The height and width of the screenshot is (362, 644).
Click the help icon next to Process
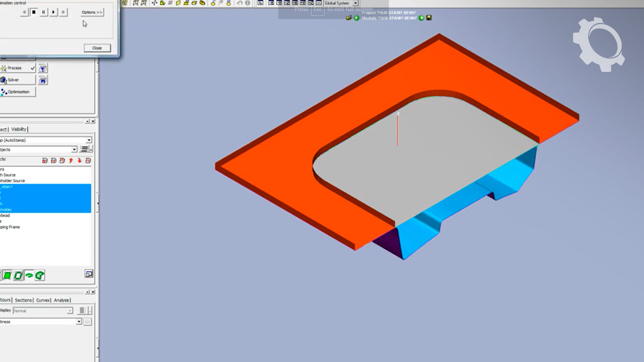(x=43, y=68)
